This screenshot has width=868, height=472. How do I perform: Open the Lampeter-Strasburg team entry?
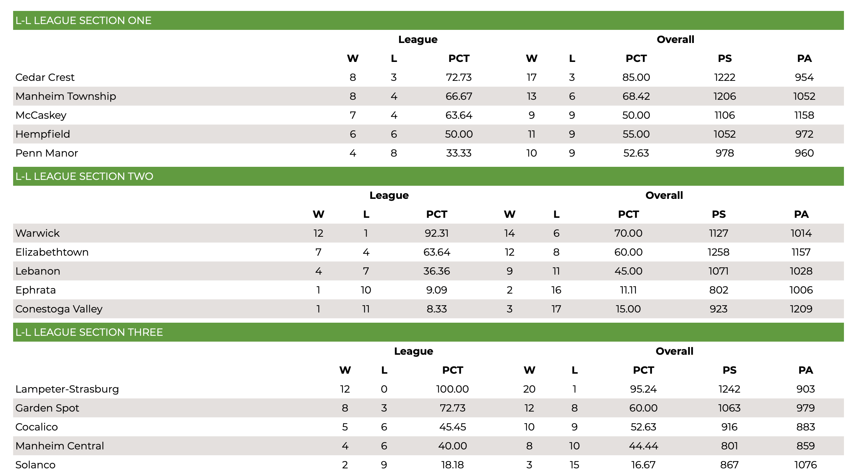[x=428, y=389]
